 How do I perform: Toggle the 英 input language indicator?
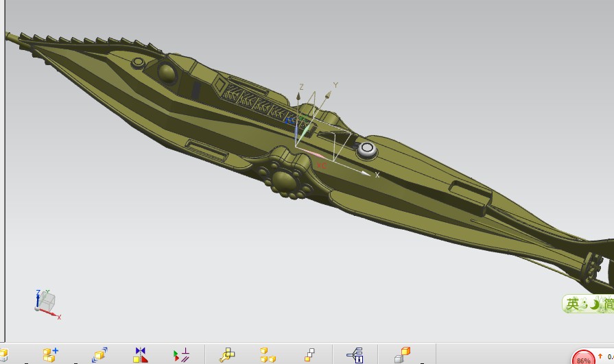[572, 304]
